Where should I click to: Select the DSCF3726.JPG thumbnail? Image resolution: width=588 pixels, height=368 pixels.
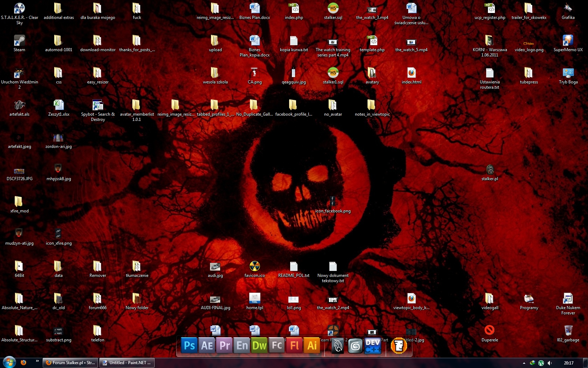point(20,174)
